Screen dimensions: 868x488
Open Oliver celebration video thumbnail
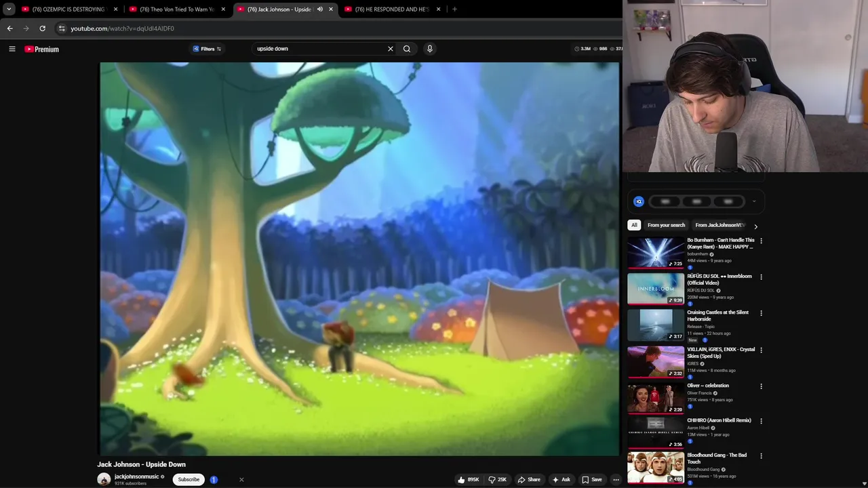click(656, 399)
